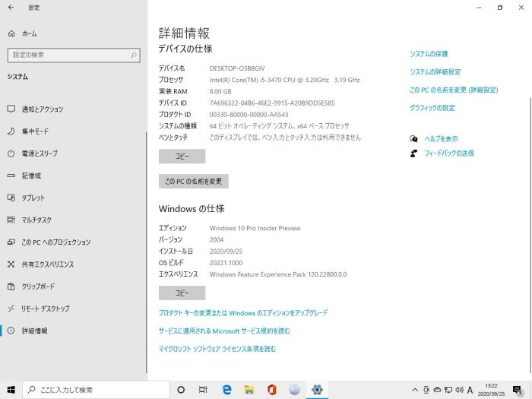This screenshot has width=532, height=399.
Task: Open 電源とスリープ page
Action: [x=40, y=153]
